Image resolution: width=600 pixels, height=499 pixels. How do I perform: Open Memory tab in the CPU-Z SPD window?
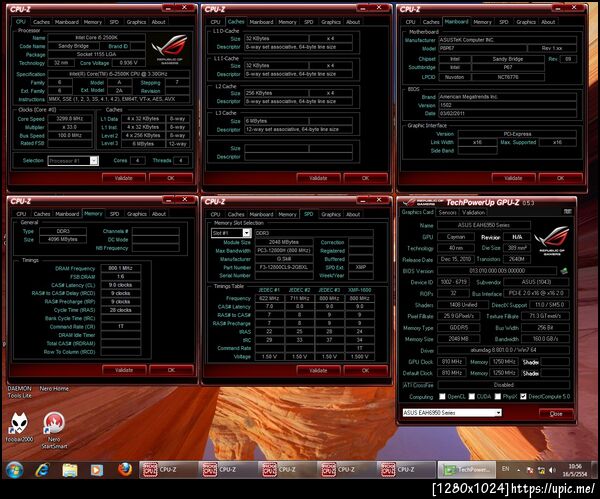coord(287,214)
